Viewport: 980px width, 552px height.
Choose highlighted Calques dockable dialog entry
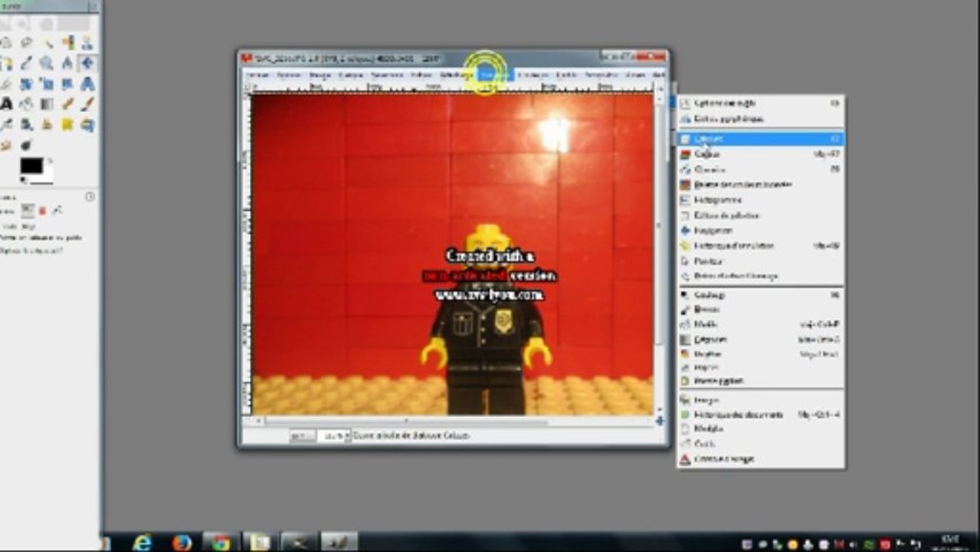tap(759, 139)
